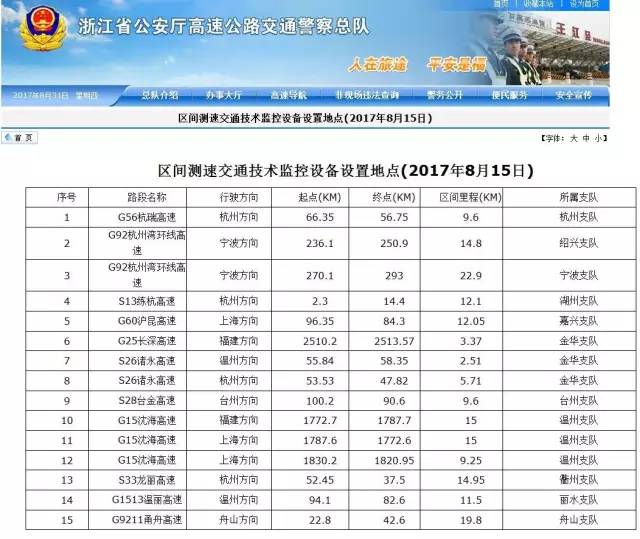Screen dimensions: 640x539
Task: Set font size to 中
Action: [586, 138]
